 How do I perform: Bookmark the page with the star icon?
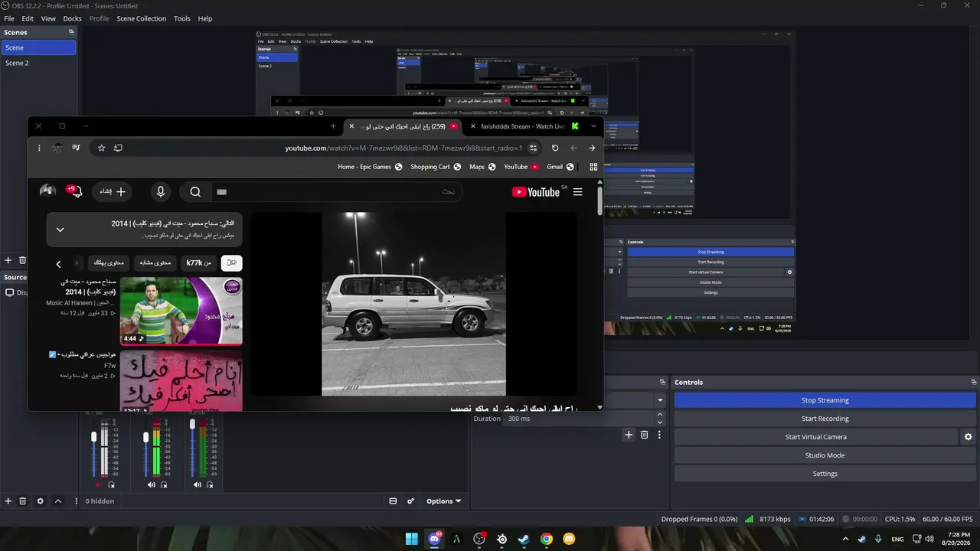click(101, 148)
